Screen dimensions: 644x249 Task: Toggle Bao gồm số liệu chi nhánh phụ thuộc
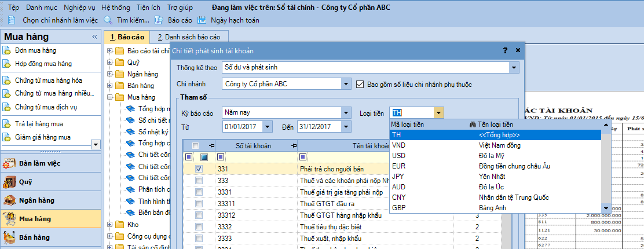[360, 84]
